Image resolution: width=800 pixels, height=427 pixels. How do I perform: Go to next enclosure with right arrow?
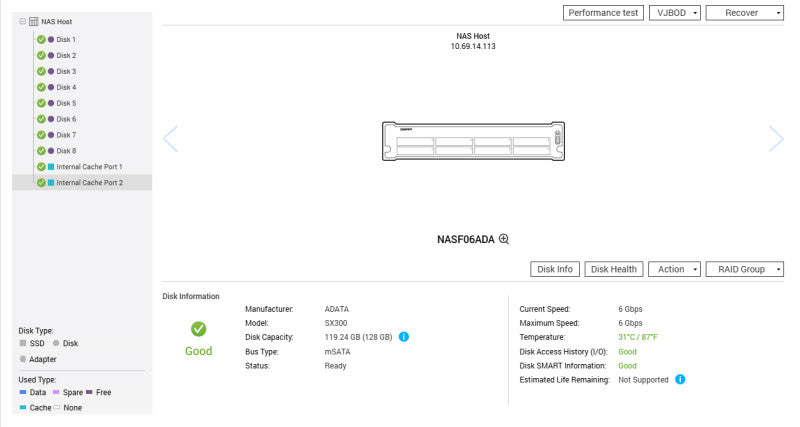776,139
